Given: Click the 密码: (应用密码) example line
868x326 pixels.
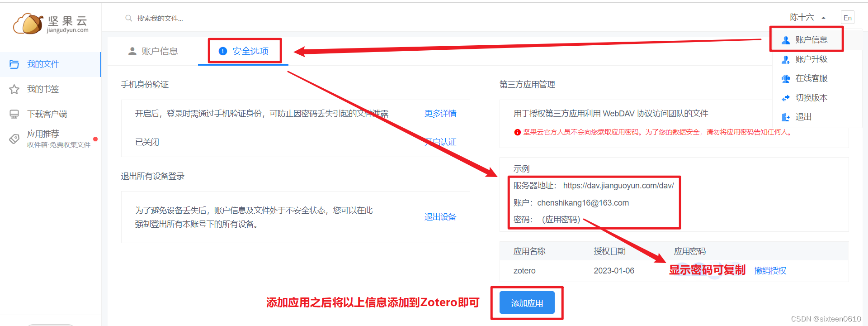Looking at the screenshot, I should [547, 220].
